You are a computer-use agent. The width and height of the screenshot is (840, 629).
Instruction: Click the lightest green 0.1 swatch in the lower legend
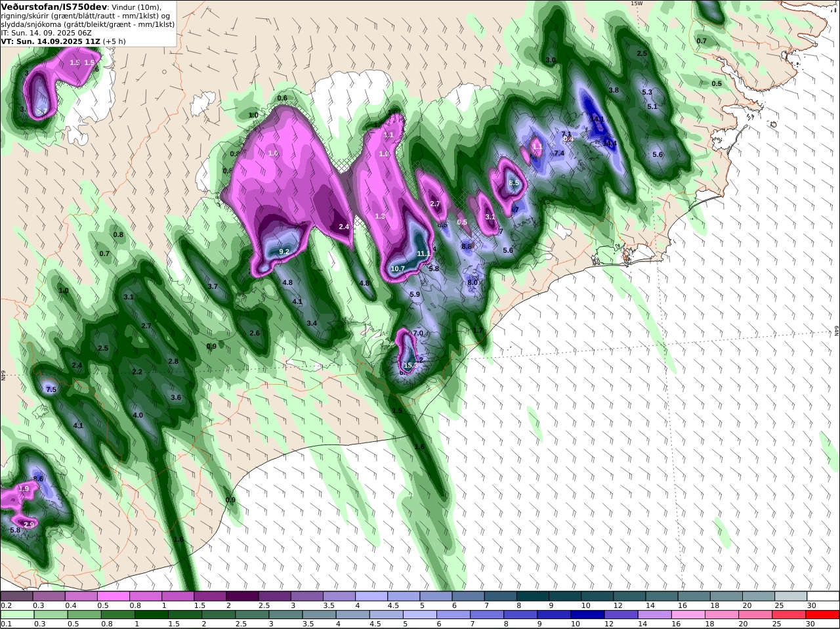tap(16, 615)
